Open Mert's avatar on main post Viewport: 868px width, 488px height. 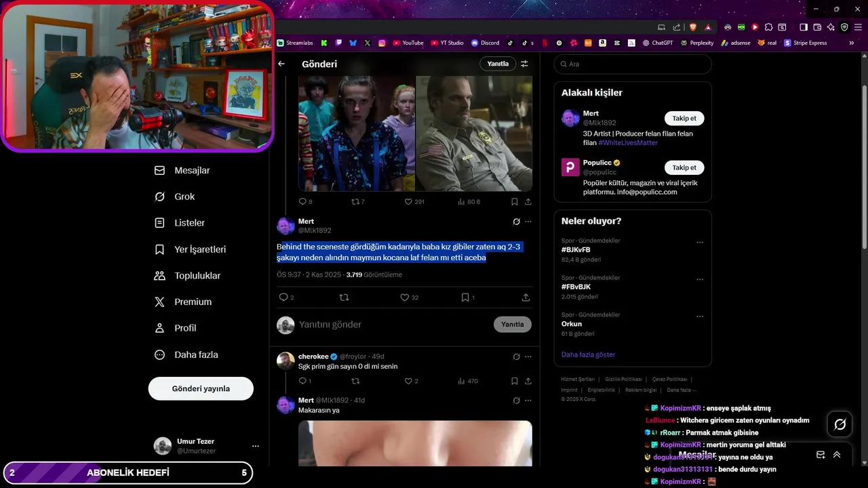coord(285,226)
